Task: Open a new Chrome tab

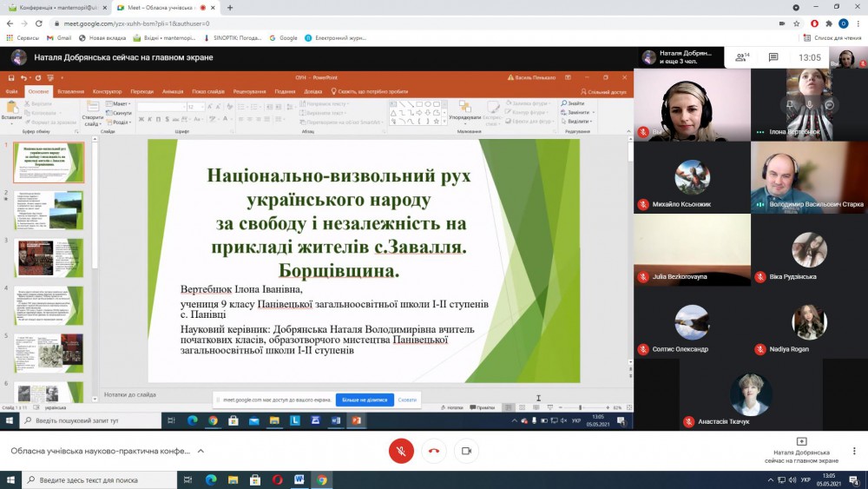Action: click(x=230, y=7)
